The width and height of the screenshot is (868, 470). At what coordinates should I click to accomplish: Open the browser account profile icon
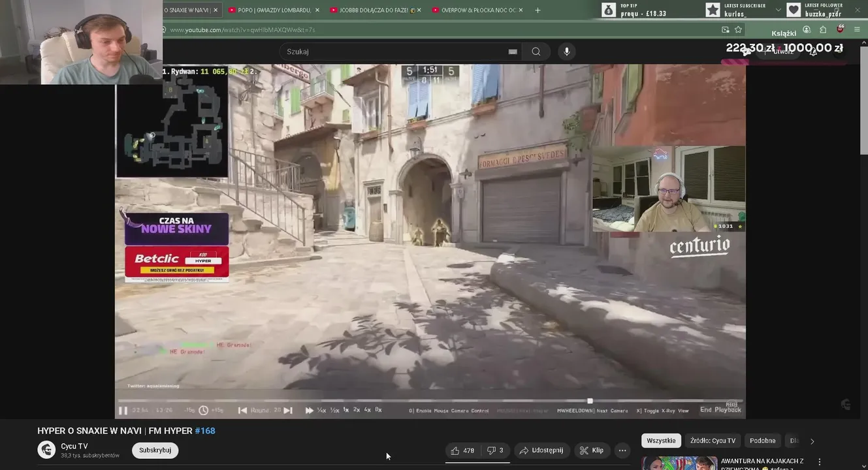[807, 29]
